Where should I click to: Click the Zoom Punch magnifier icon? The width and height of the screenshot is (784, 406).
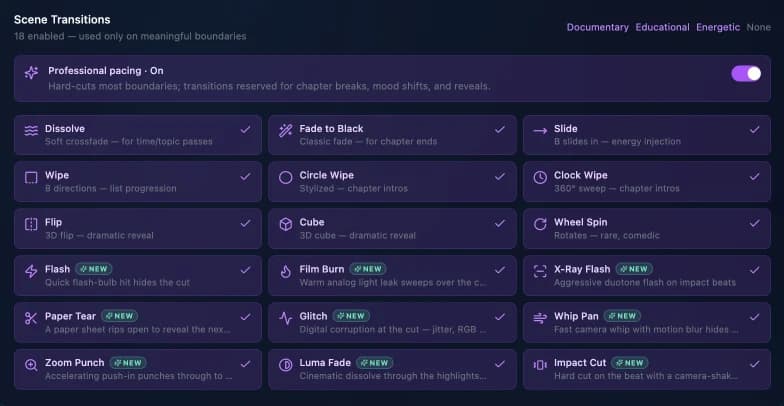[31, 365]
